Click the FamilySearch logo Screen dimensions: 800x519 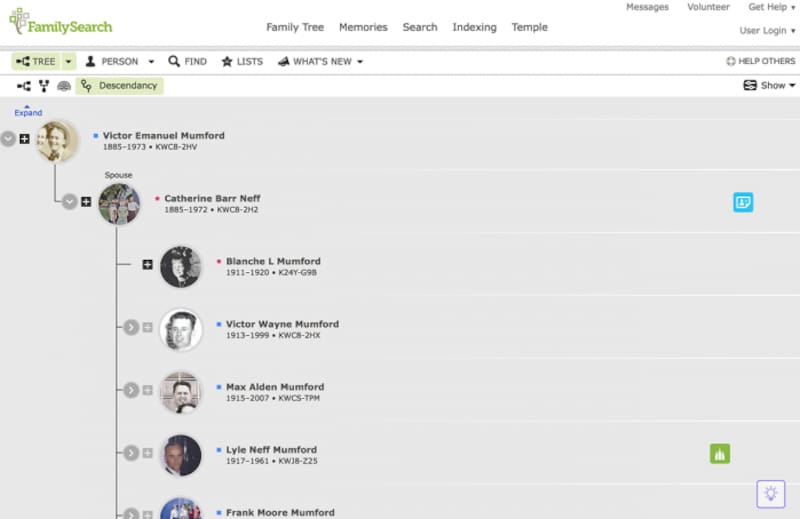60,22
